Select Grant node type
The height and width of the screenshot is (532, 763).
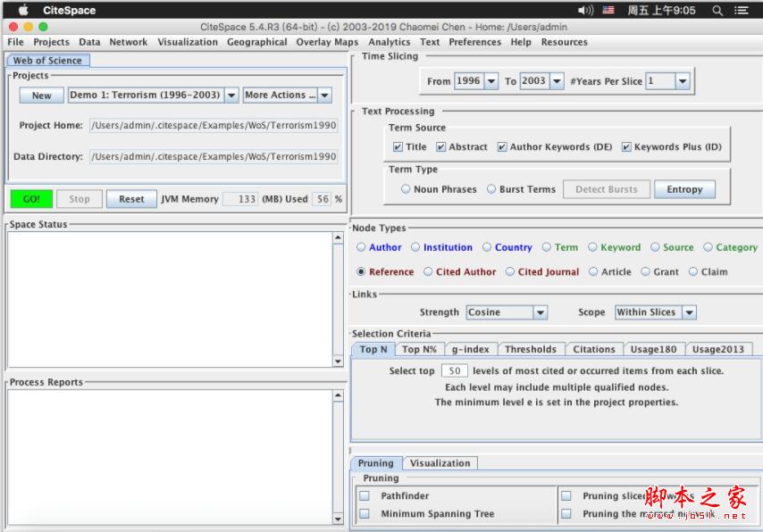645,271
